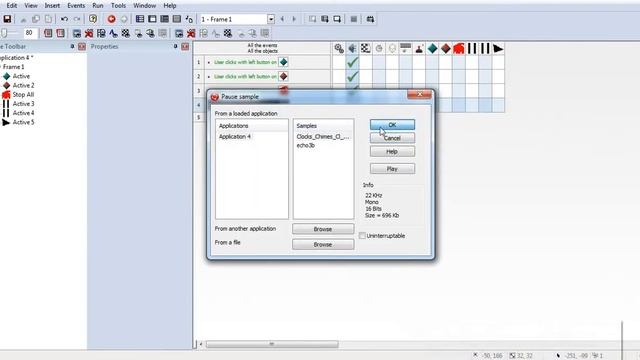640x360 pixels.
Task: Click Play to preview the sample
Action: pos(392,169)
